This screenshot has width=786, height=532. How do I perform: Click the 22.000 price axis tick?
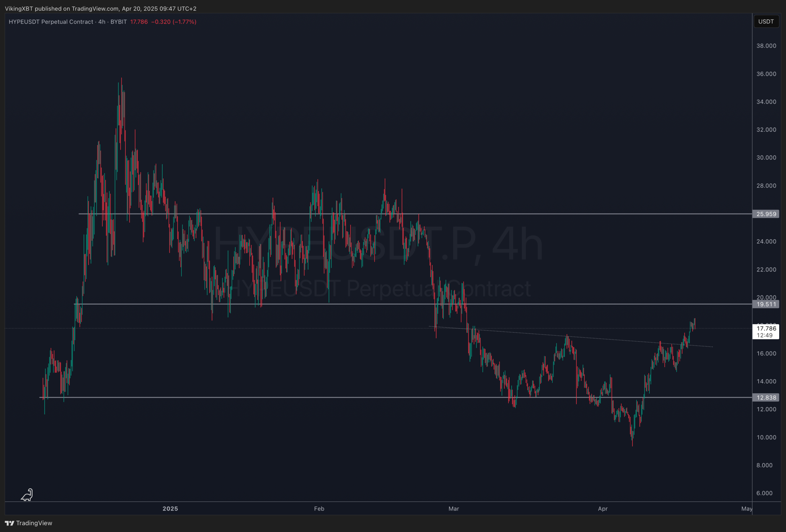coord(766,269)
